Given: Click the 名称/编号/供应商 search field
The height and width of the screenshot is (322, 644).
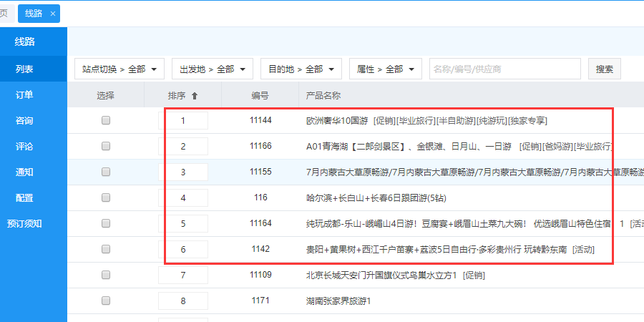Looking at the screenshot, I should [504, 69].
